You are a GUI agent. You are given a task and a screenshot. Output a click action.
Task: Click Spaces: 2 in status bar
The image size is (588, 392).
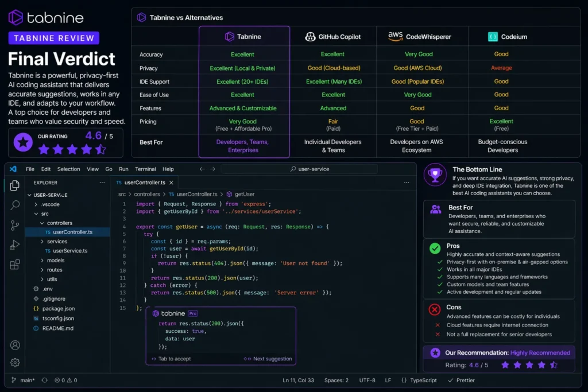coord(336,380)
